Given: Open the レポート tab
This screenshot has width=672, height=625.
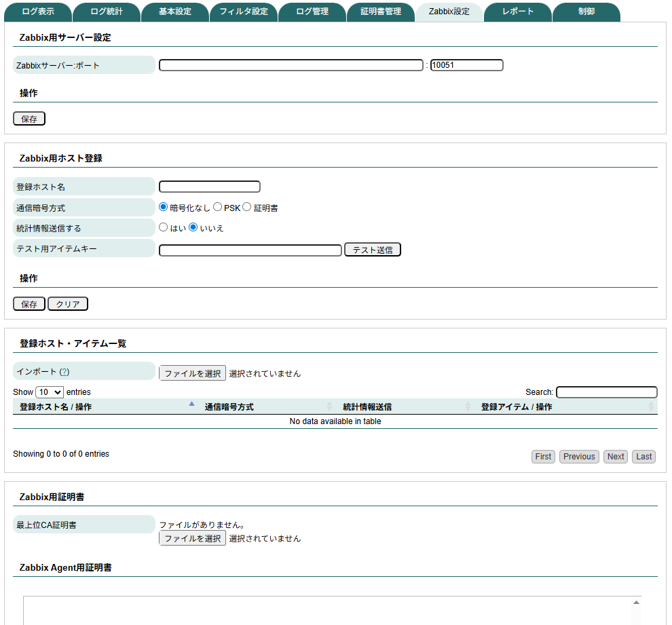Looking at the screenshot, I should pos(518,12).
